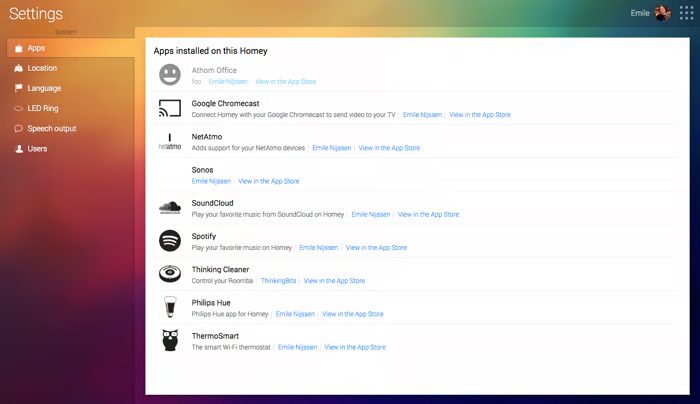Image resolution: width=700 pixels, height=404 pixels.
Task: View SoundCloud in the App Store
Action: click(x=429, y=214)
